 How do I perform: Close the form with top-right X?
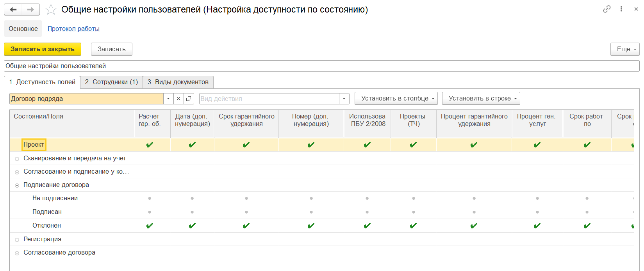tap(636, 9)
